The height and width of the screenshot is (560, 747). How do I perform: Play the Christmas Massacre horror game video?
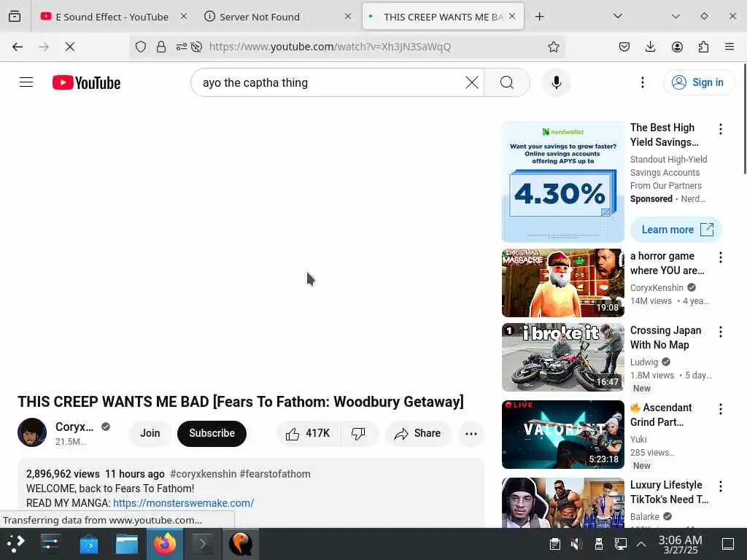pos(562,283)
